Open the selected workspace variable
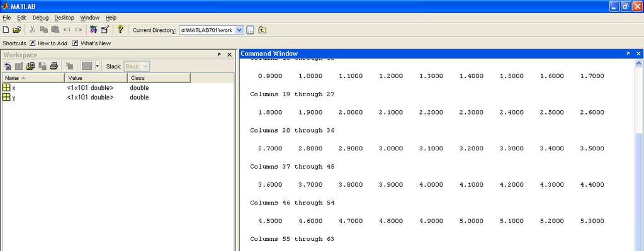This screenshot has width=644, height=251. click(x=19, y=66)
